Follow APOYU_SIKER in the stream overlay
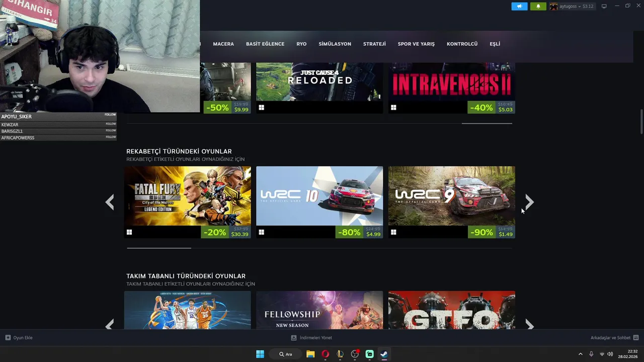Viewport: 644px width, 362px height. click(x=110, y=115)
